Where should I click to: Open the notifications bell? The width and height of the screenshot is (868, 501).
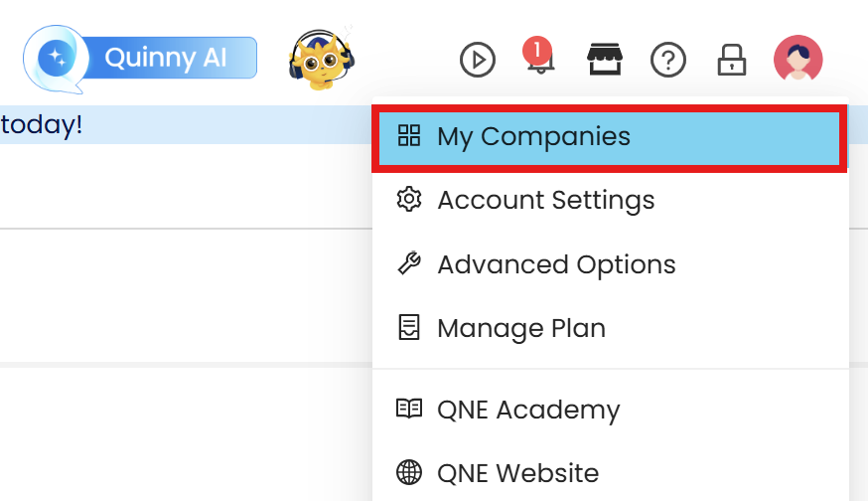[537, 60]
